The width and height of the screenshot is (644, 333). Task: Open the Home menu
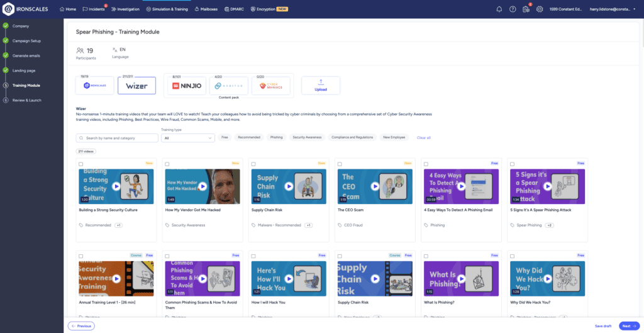[68, 9]
